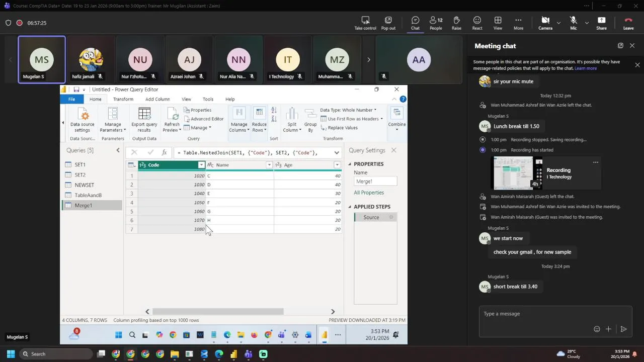Click Sort descending icon in ribbon
The image size is (644, 362).
tap(274, 119)
